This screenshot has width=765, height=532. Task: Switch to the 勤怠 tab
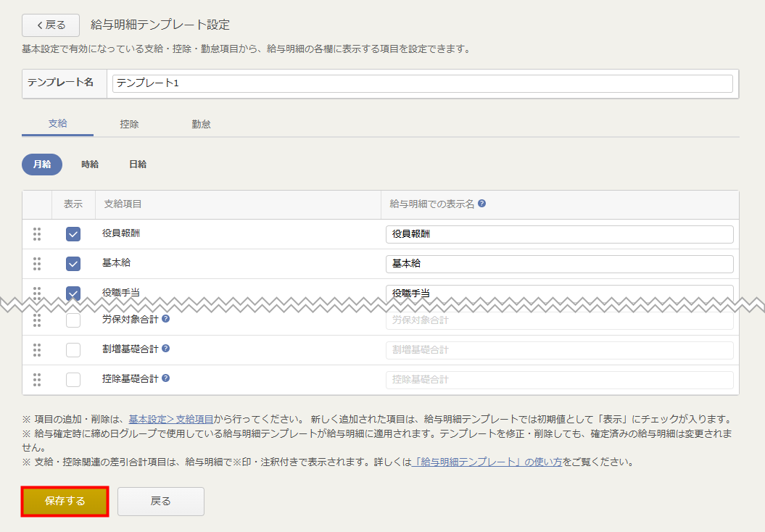click(x=201, y=124)
